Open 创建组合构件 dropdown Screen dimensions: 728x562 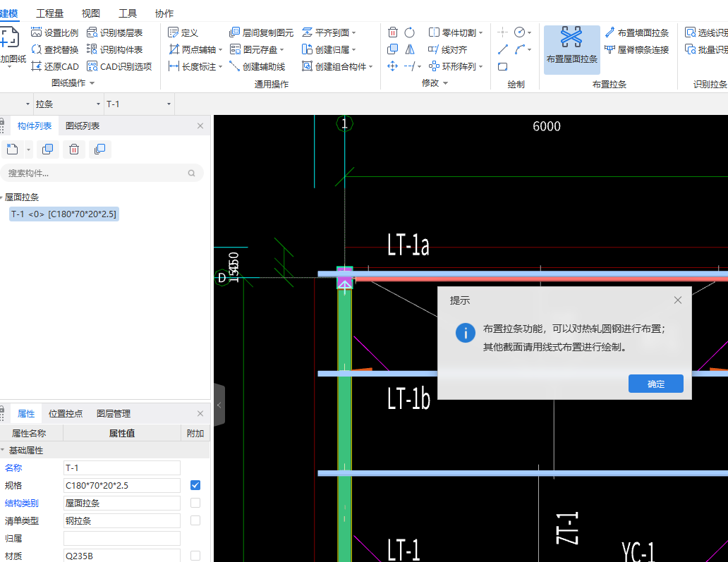pyautogui.click(x=371, y=67)
